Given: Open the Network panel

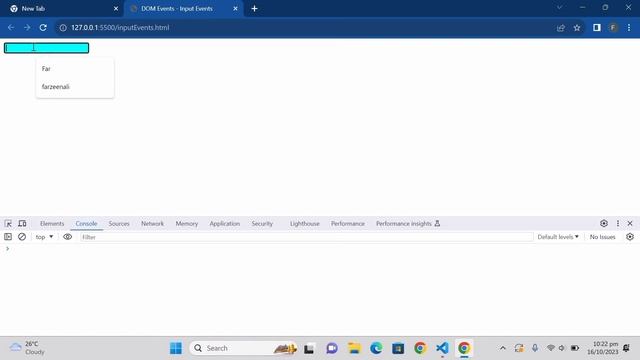Looking at the screenshot, I should pos(152,224).
